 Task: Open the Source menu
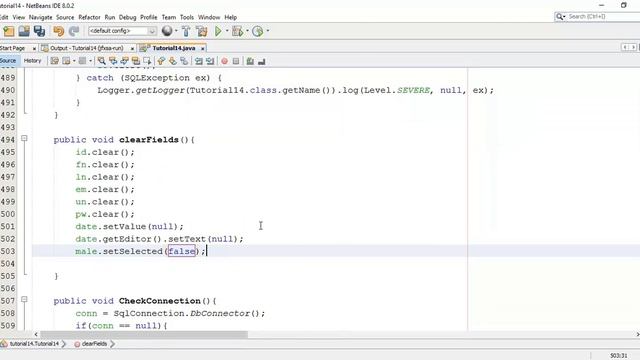click(65, 17)
